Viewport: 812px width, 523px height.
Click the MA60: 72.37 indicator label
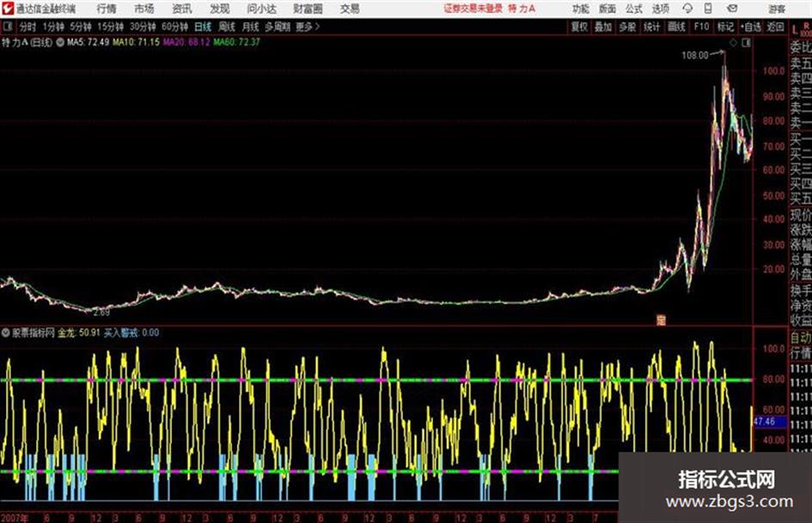pos(236,42)
